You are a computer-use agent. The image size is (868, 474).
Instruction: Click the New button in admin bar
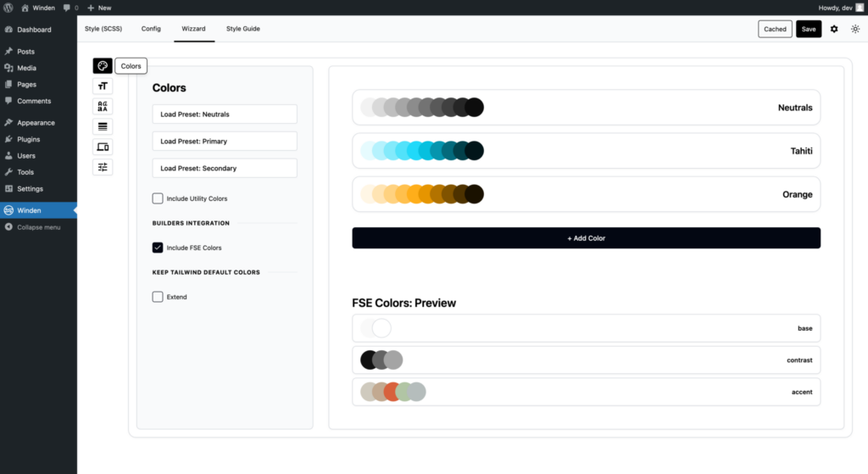click(100, 8)
